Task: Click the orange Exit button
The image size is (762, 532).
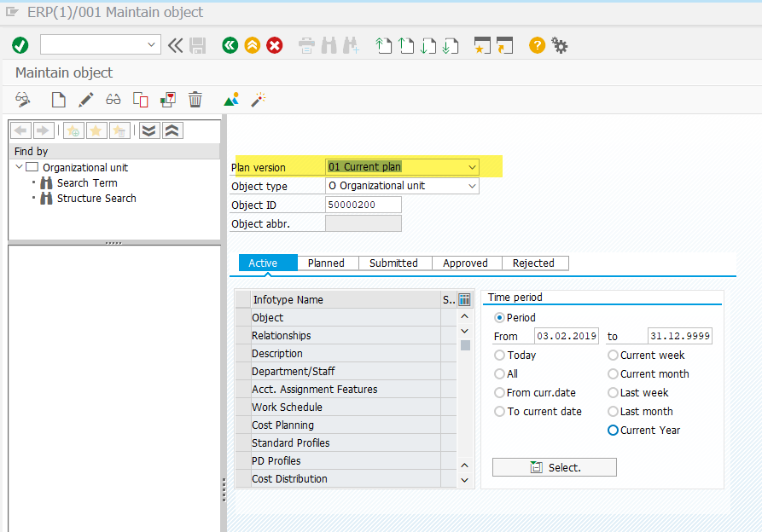Action: pyautogui.click(x=253, y=46)
